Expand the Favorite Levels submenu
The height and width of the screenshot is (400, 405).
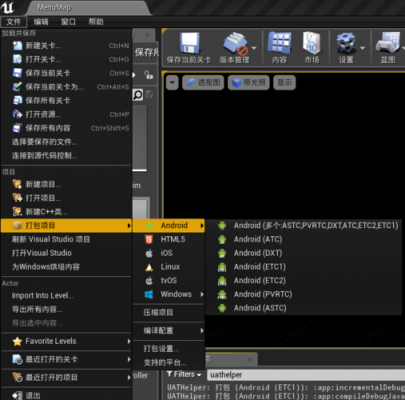[x=67, y=341]
